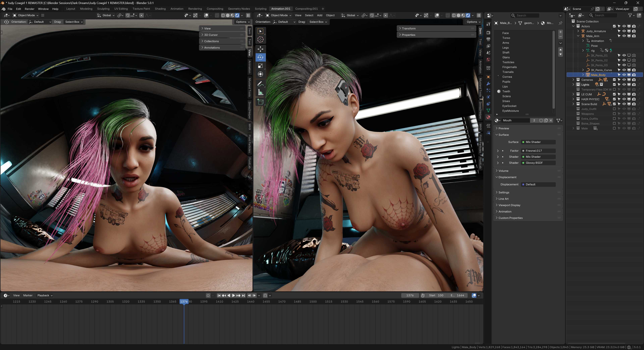Pick the Rotate tool
The width and height of the screenshot is (644, 350).
pos(260,57)
